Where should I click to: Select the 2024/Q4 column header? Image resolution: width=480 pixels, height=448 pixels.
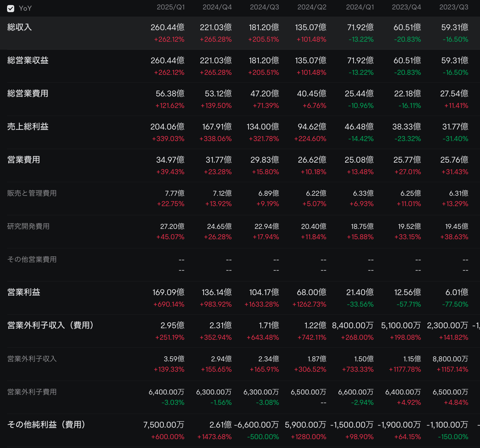217,7
